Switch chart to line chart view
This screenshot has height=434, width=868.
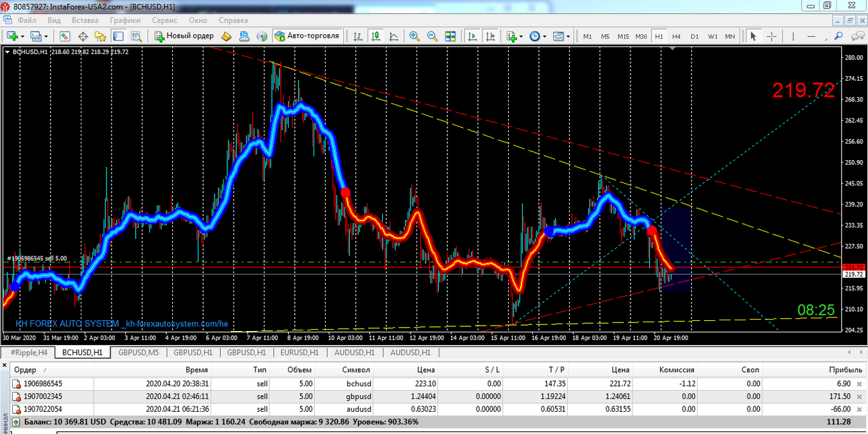click(393, 36)
